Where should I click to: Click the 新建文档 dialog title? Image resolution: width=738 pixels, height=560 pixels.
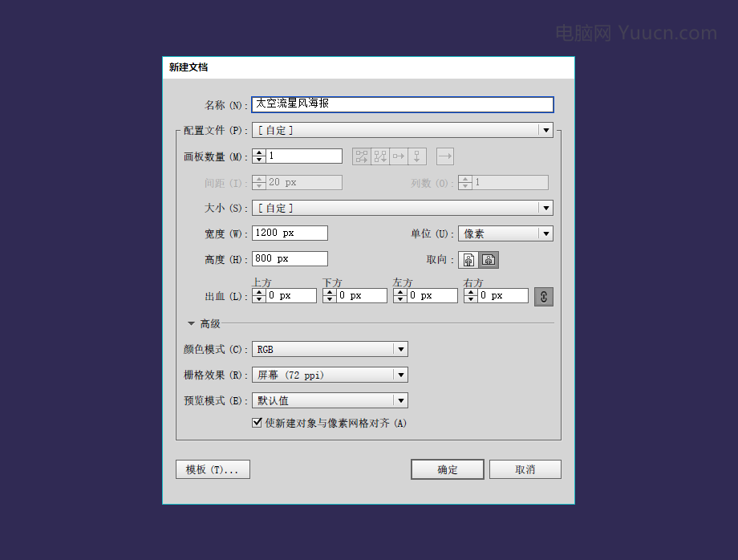coord(189,67)
